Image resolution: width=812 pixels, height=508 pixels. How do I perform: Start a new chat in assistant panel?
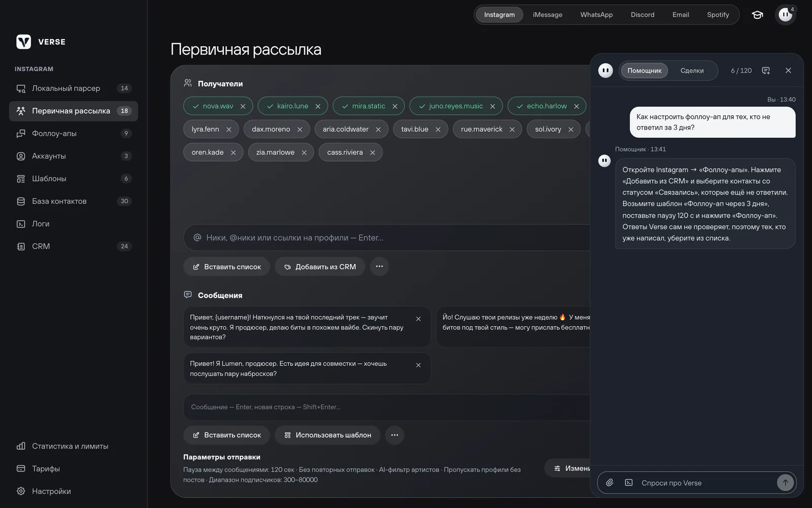pos(766,71)
